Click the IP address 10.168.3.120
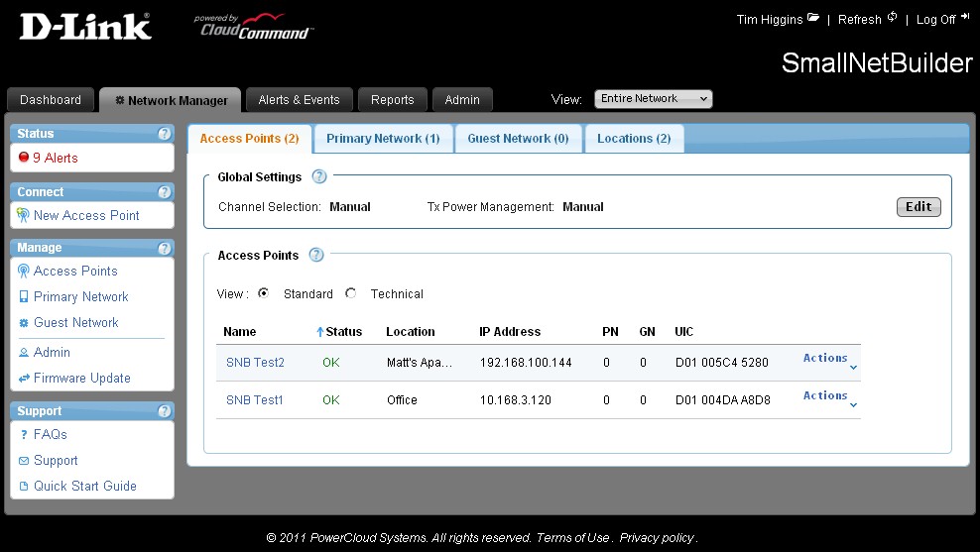The height and width of the screenshot is (552, 980). pyautogui.click(x=516, y=399)
